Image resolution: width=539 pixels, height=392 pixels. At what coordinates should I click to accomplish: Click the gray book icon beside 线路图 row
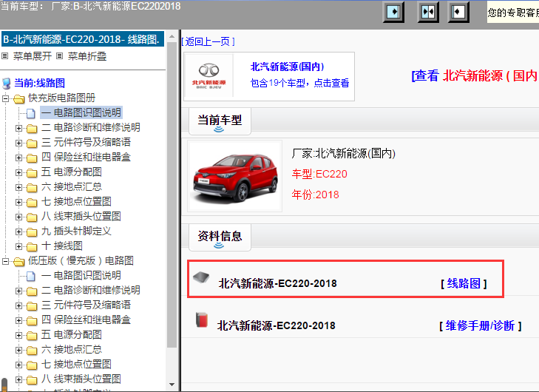[x=201, y=277]
